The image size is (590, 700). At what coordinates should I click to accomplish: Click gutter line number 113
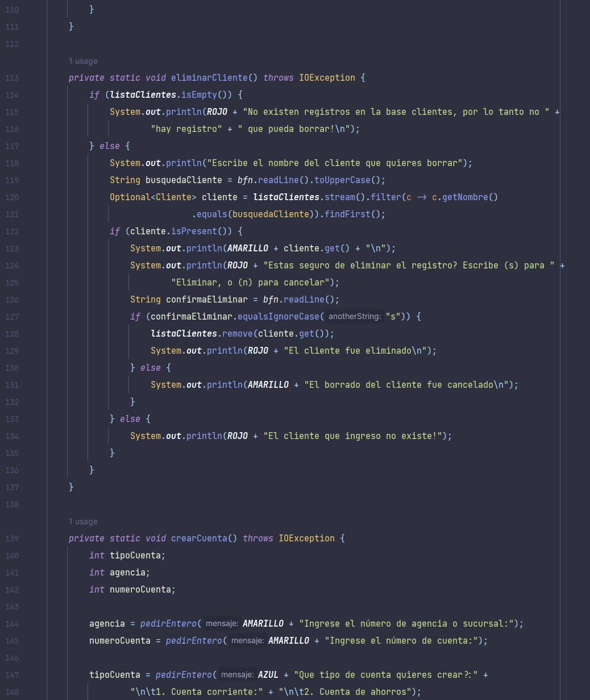point(12,78)
